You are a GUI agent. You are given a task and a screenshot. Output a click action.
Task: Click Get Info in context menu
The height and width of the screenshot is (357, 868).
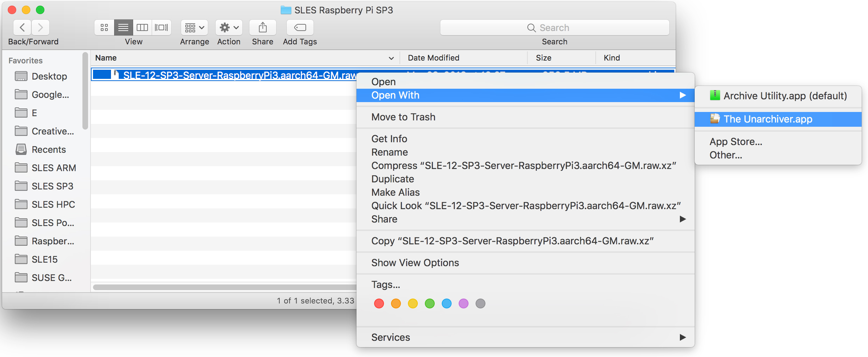pos(389,139)
